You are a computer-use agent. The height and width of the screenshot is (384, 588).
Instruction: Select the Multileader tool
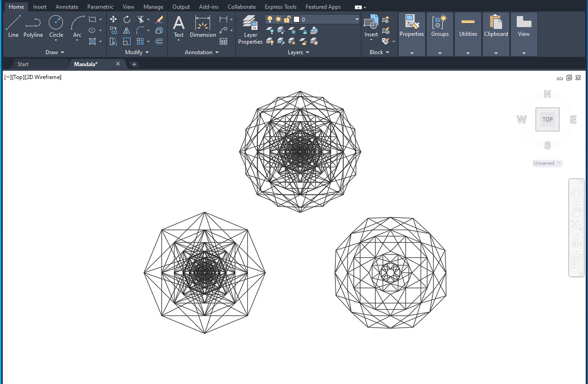[223, 30]
